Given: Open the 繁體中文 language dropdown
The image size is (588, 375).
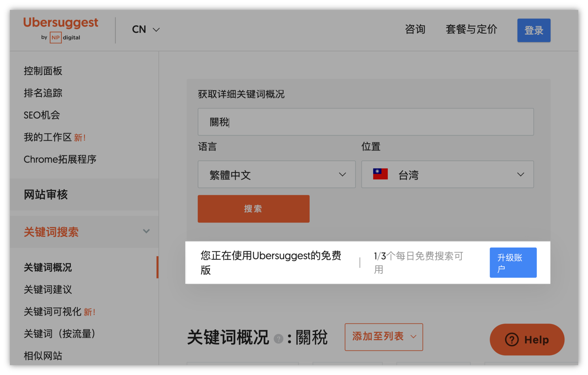Looking at the screenshot, I should click(276, 174).
